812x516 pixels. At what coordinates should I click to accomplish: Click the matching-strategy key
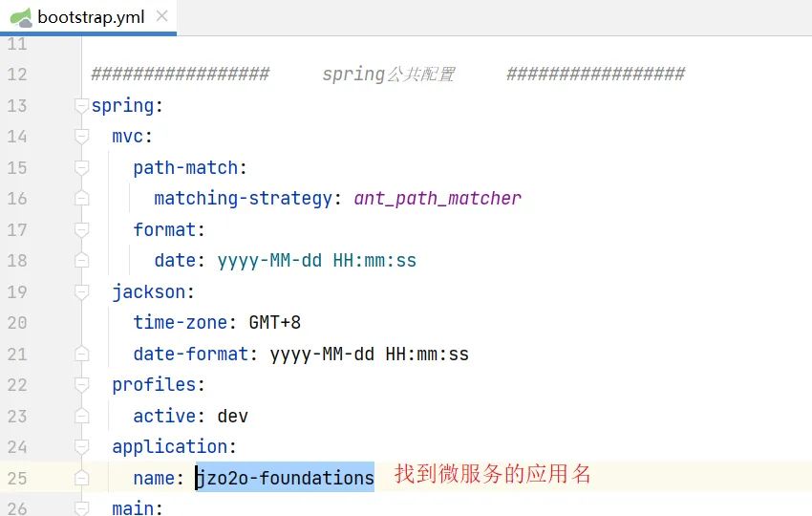[x=243, y=199]
